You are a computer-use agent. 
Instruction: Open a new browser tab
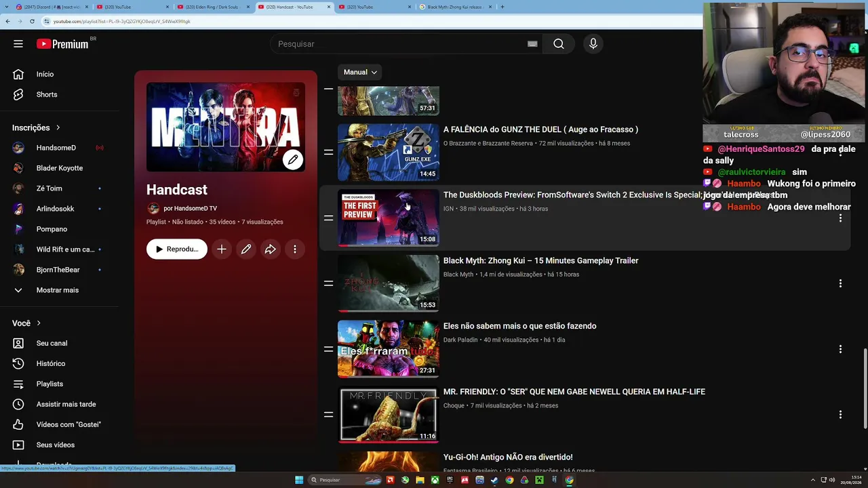[x=502, y=7]
